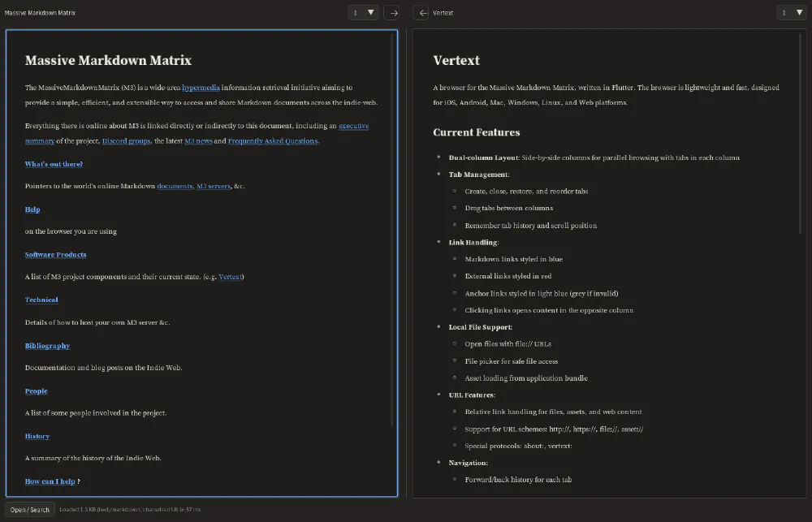The height and width of the screenshot is (522, 812).
Task: Open the Frequently Asked Questions link
Action: (273, 141)
